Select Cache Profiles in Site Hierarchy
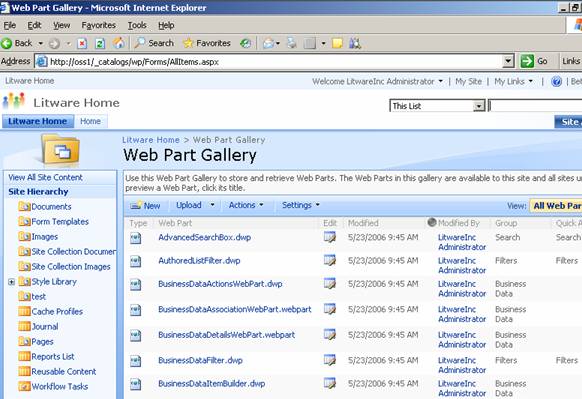 click(57, 311)
